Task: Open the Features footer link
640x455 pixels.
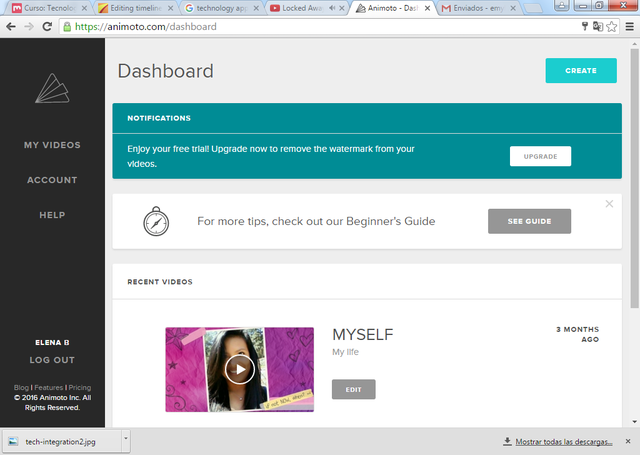Action: (49, 387)
